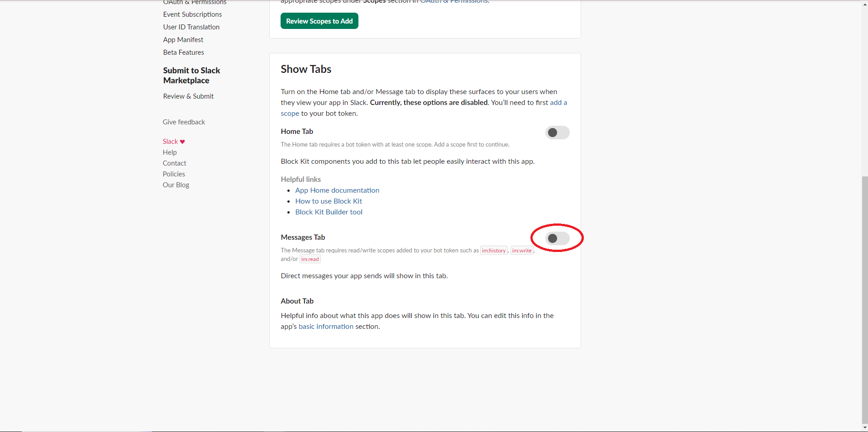Open Review & Submit page
868x432 pixels.
(x=188, y=96)
